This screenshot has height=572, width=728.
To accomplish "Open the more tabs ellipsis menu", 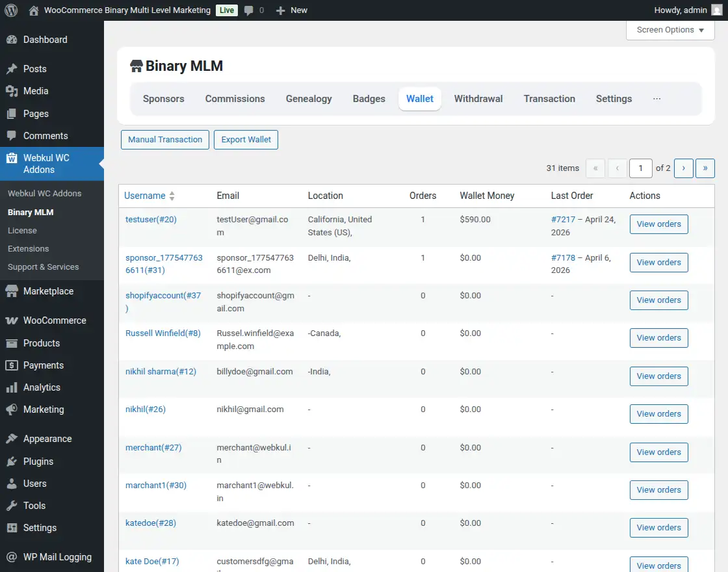I will pos(656,99).
